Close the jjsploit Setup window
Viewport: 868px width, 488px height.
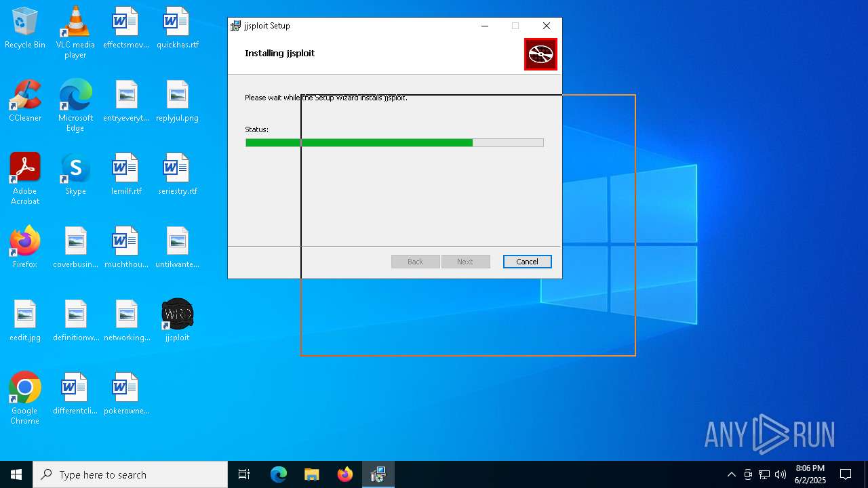tap(547, 26)
